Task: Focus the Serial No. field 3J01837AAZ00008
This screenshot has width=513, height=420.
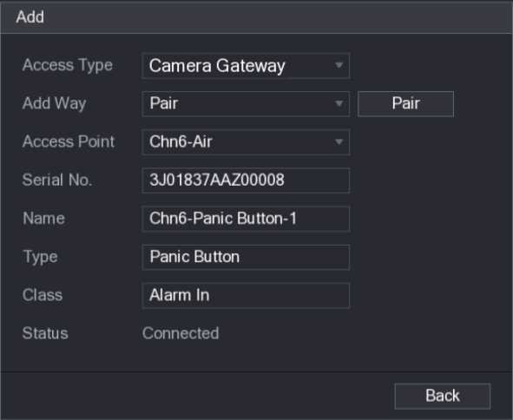Action: (246, 180)
